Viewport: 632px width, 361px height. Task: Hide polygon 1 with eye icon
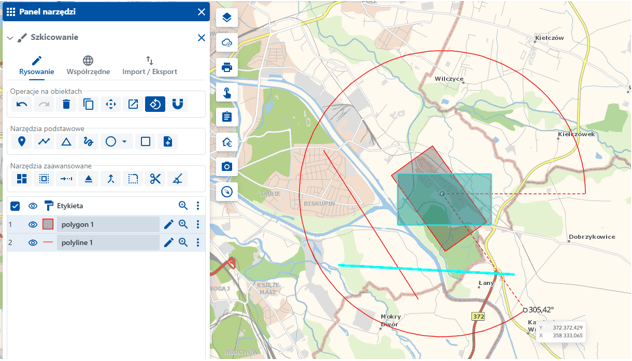point(33,224)
